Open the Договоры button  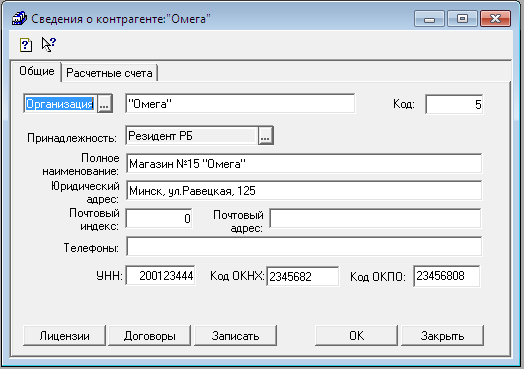[150, 336]
